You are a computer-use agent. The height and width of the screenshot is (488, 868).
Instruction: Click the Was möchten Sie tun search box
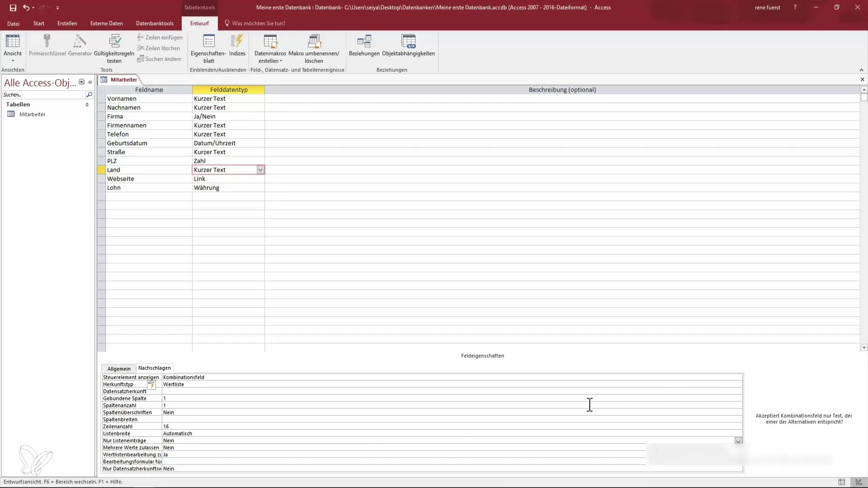pos(259,23)
